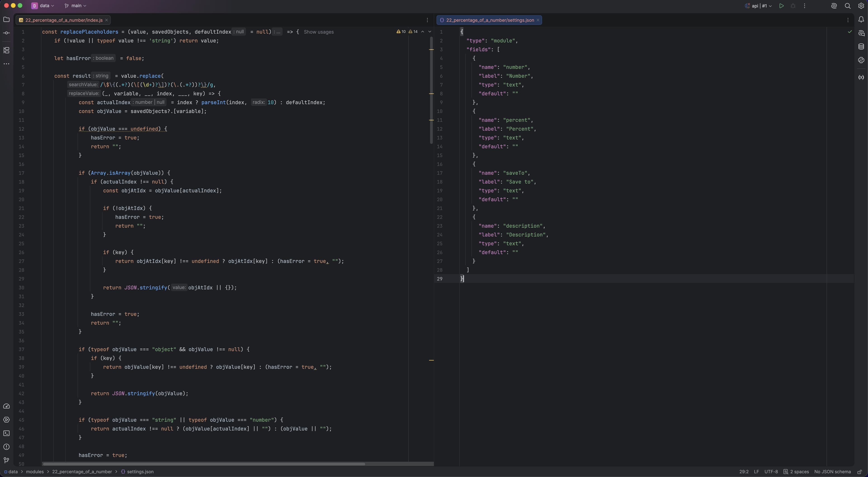The height and width of the screenshot is (477, 868).
Task: Open the AI chat tool window icon
Action: coord(861,33)
